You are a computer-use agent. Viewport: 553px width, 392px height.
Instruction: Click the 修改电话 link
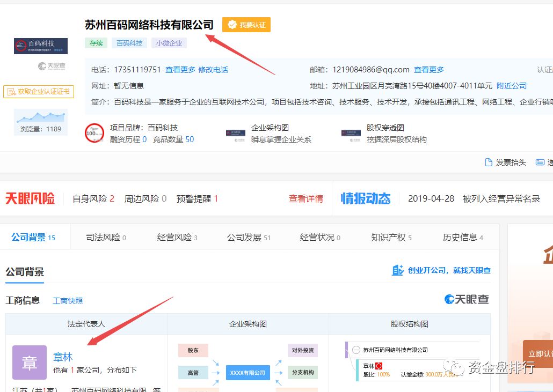point(213,70)
